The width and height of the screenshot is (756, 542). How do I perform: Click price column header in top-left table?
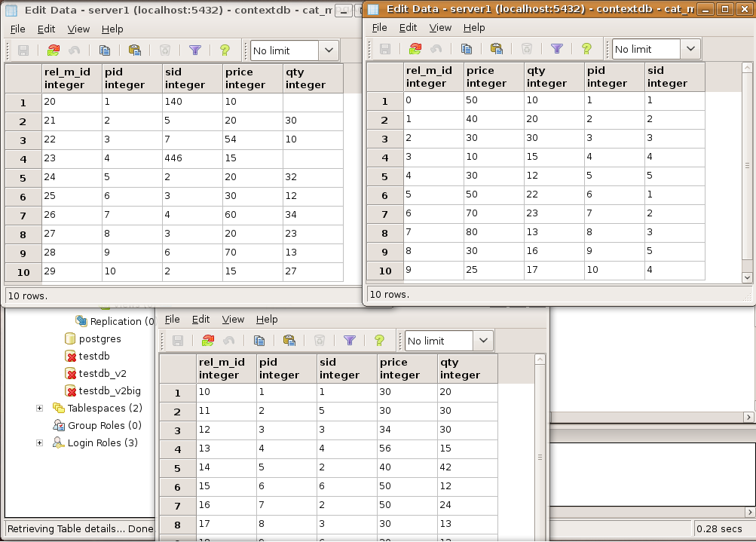253,78
